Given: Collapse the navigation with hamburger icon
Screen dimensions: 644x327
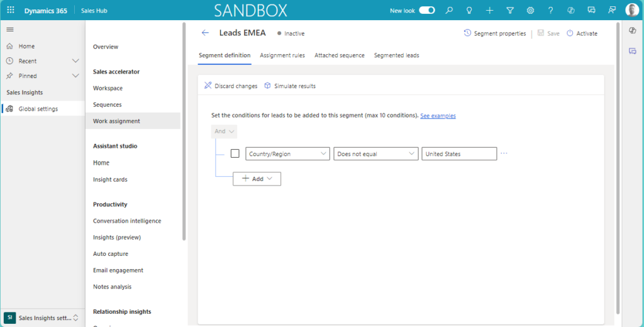Looking at the screenshot, I should coord(10,30).
